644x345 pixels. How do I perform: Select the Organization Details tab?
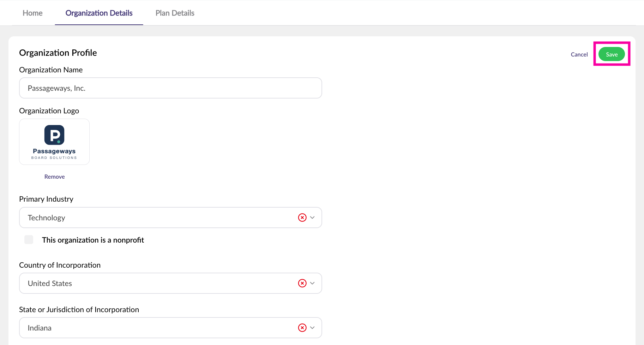coord(99,13)
